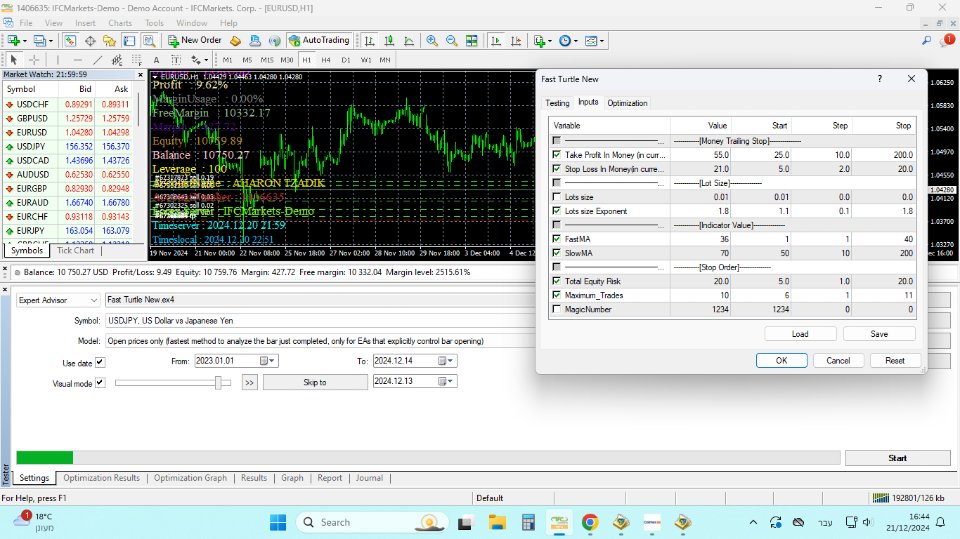Select the crosshair tool
Image resolution: width=960 pixels, height=539 pixels.
[x=34, y=59]
